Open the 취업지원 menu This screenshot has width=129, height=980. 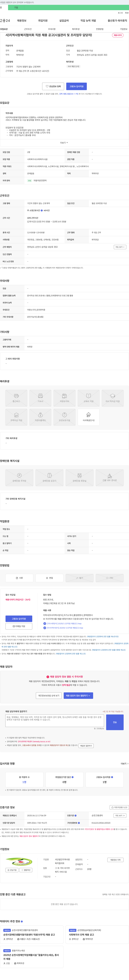(x=43, y=20)
